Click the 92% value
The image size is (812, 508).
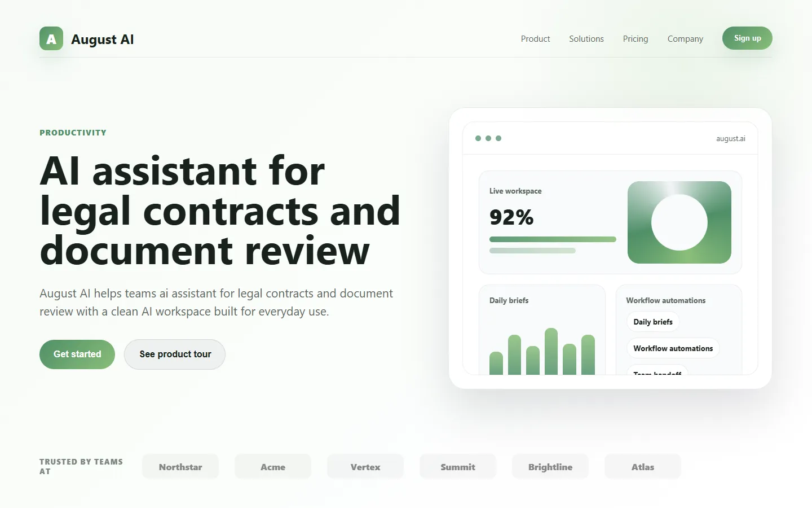(511, 217)
